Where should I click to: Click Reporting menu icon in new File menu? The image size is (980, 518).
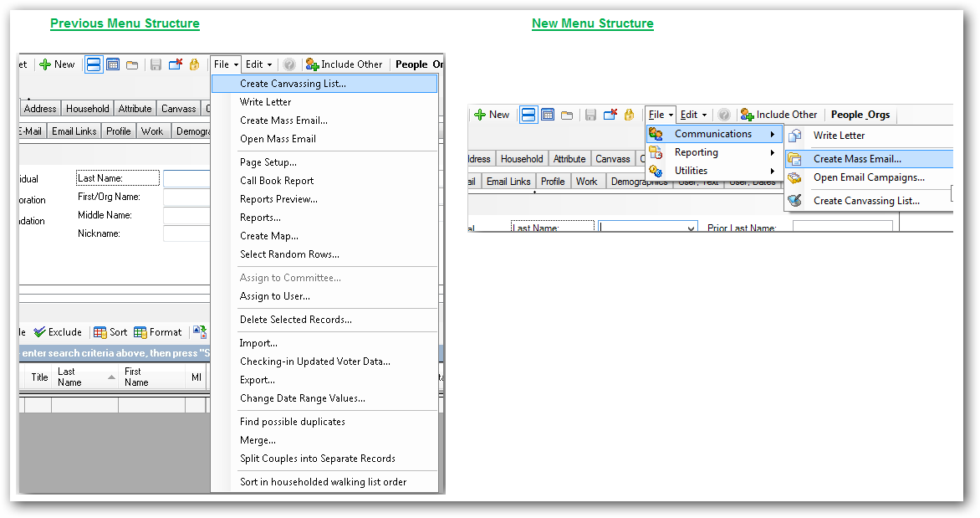(x=656, y=152)
